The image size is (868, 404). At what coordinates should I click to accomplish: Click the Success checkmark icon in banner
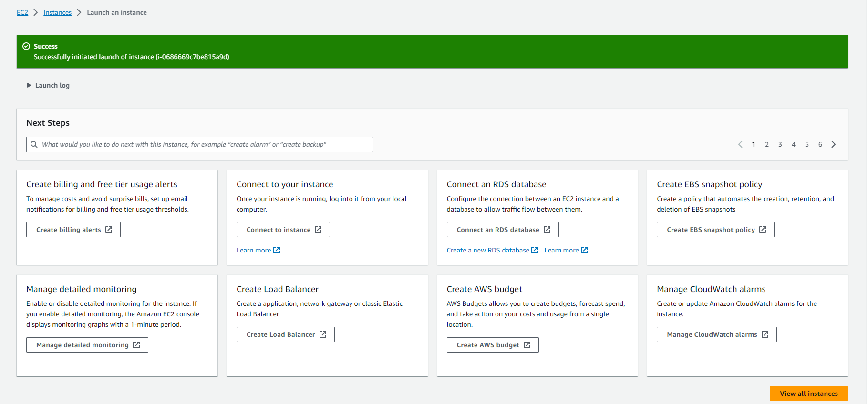(26, 46)
